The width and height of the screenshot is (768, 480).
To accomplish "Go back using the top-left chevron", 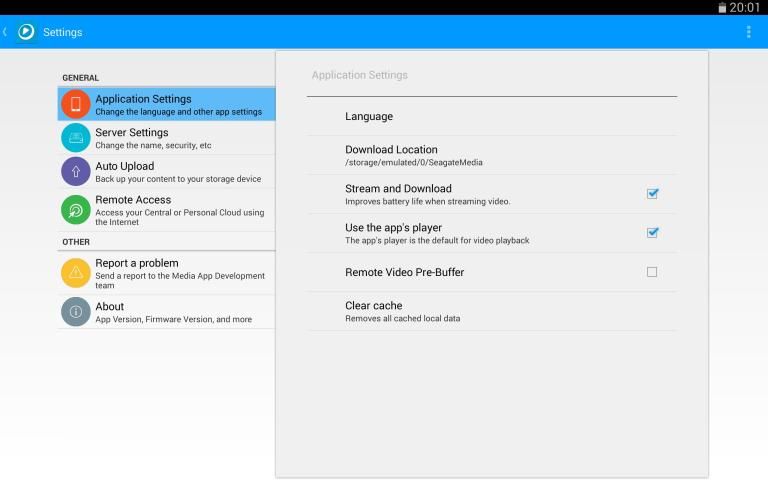I will [6, 32].
